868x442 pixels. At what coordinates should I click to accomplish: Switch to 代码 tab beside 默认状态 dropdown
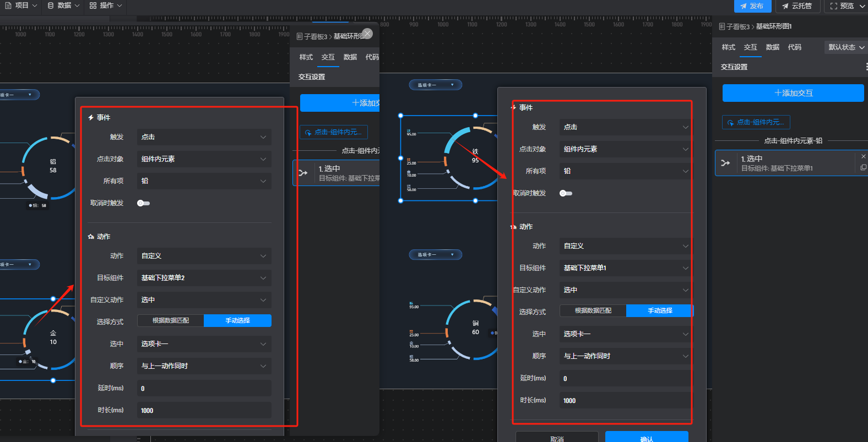click(795, 47)
